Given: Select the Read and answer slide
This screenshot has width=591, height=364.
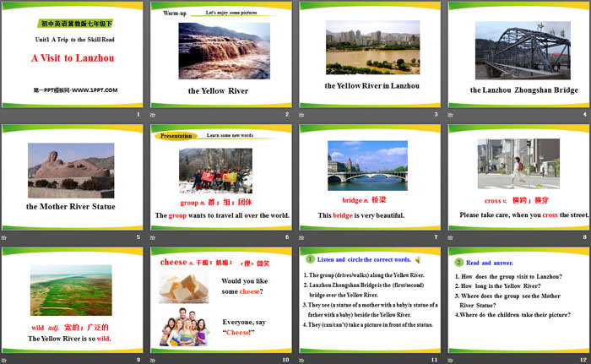Looking at the screenshot, I should tap(518, 301).
